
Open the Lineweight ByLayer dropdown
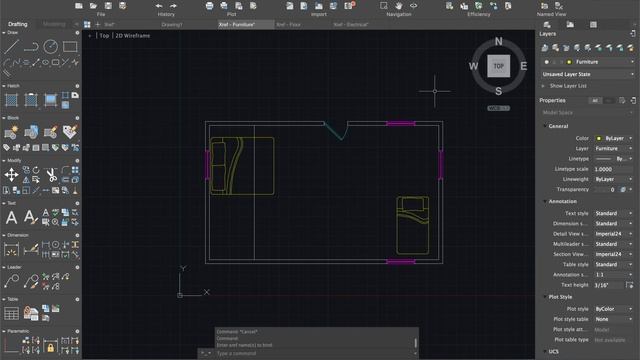613,179
